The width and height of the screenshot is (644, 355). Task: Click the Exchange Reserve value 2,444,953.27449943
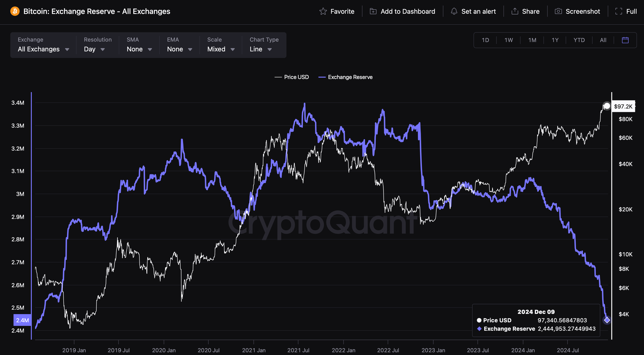567,329
